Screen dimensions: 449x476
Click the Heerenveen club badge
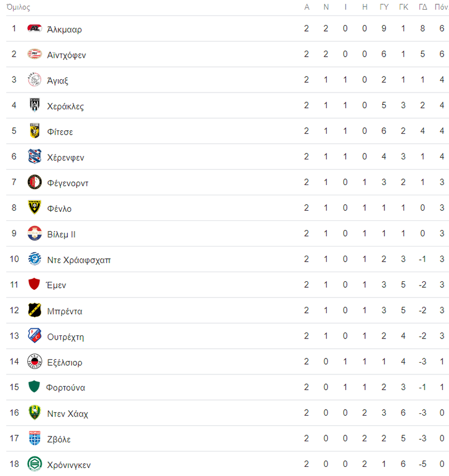pyautogui.click(x=34, y=156)
